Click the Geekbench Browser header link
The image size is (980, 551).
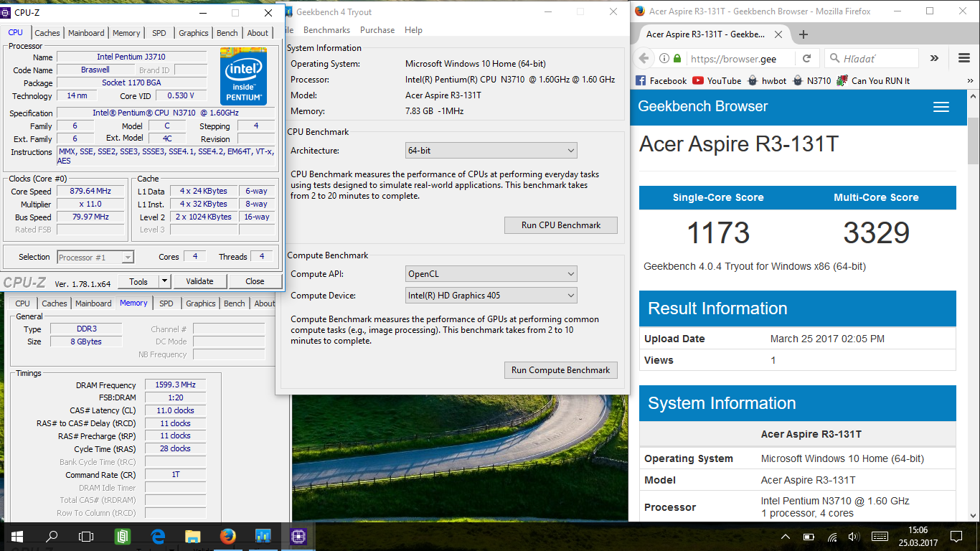click(x=703, y=106)
